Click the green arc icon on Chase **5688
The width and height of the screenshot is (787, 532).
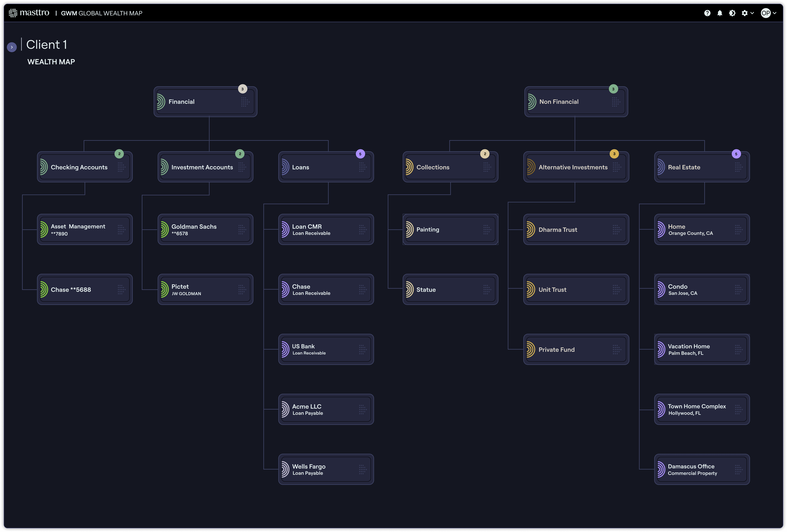44,290
